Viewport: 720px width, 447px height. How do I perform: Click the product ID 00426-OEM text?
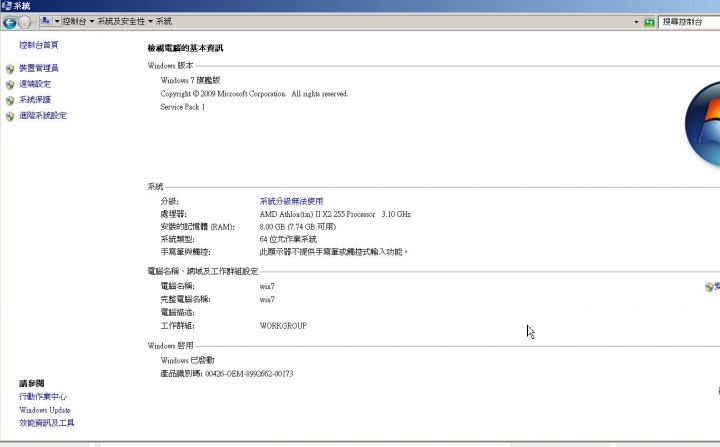tap(249, 374)
